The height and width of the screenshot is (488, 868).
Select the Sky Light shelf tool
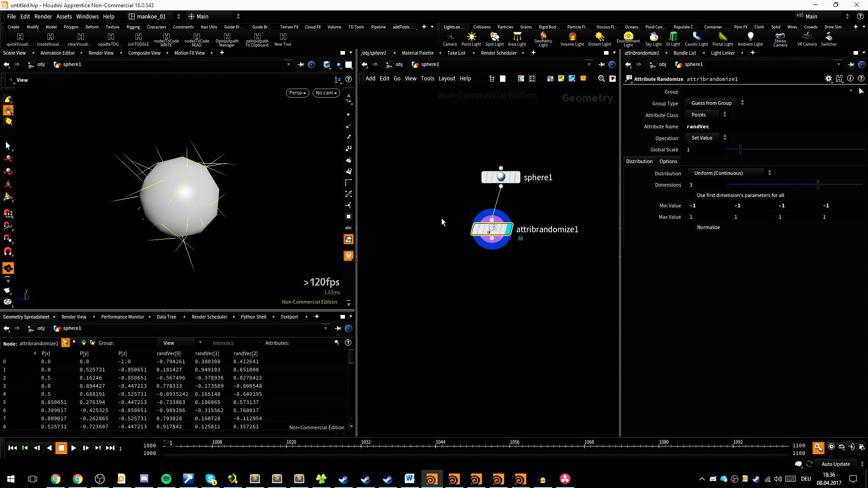(x=653, y=38)
